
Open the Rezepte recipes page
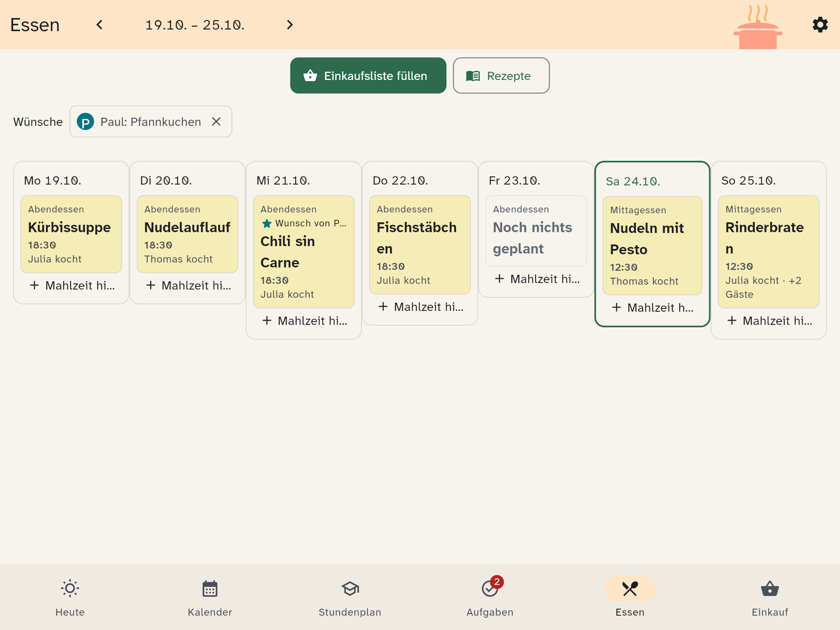point(501,75)
